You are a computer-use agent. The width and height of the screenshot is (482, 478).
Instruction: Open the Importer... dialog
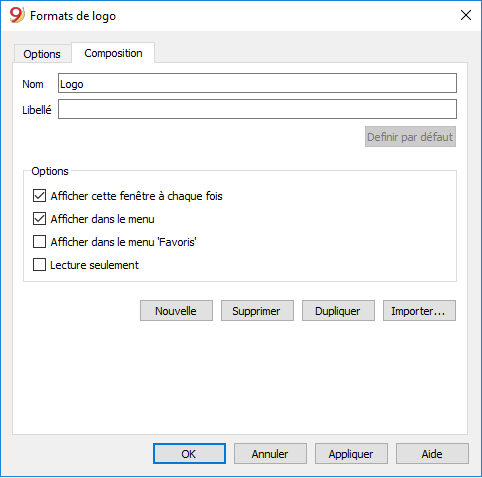pyautogui.click(x=419, y=311)
